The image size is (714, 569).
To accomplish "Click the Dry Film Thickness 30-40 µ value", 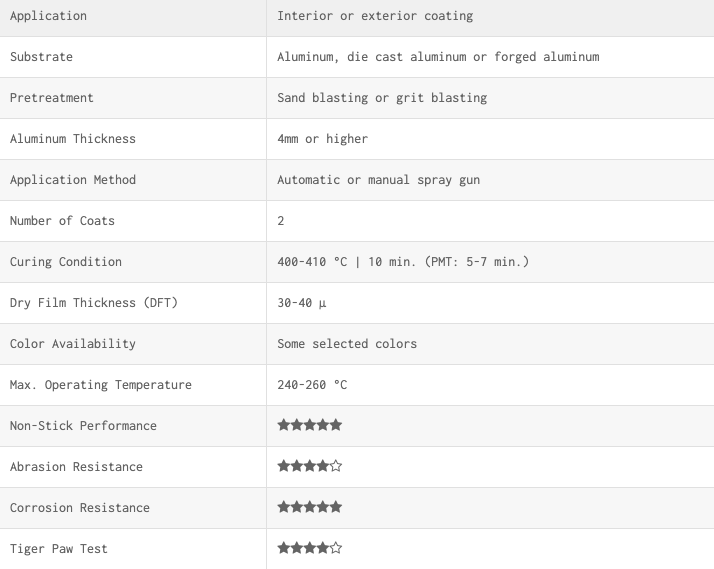I will click(x=301, y=303).
